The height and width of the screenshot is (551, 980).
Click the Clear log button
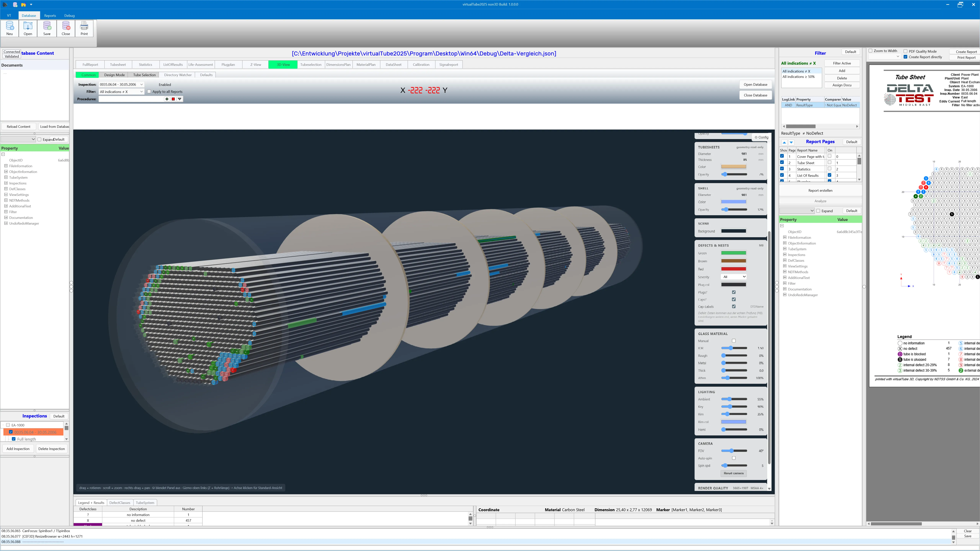(x=968, y=531)
